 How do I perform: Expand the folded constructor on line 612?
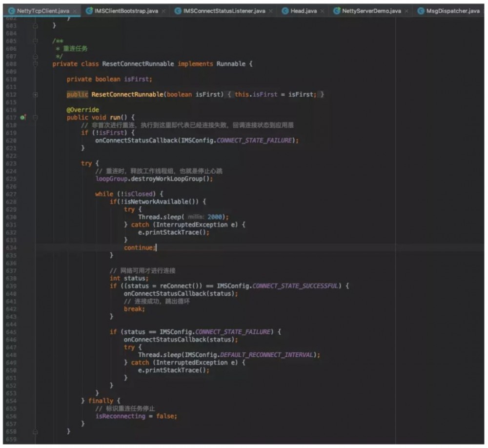(35, 95)
